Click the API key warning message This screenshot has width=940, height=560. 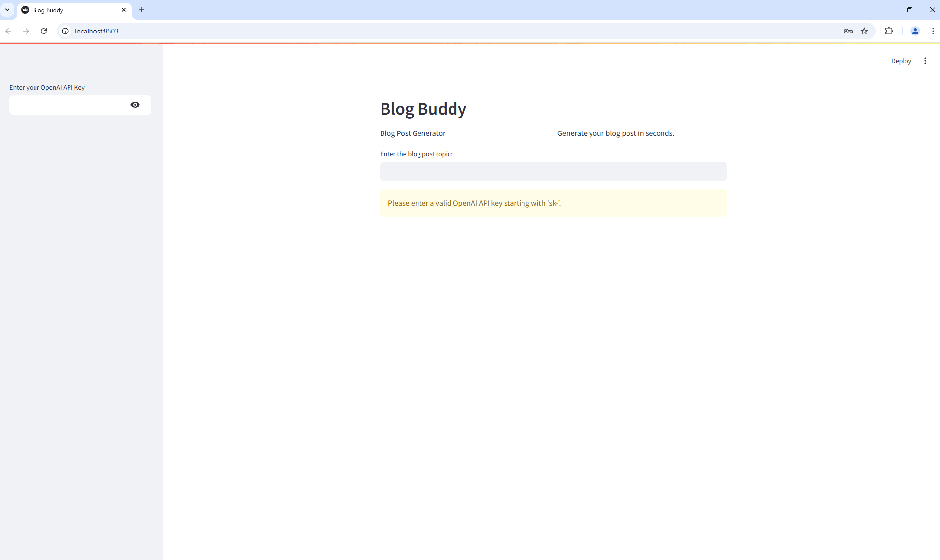pos(553,203)
